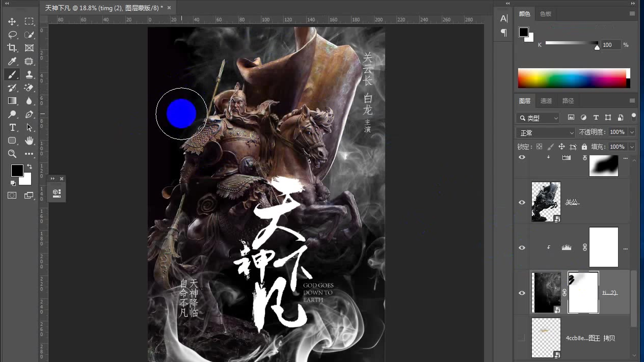The image size is (644, 362).
Task: Open the 正常 blend mode dropdown
Action: pyautogui.click(x=546, y=132)
